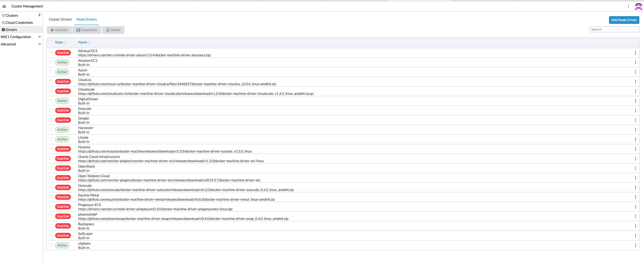Open Cloud Credentials from the sidebar
644x264 pixels.
(19, 23)
